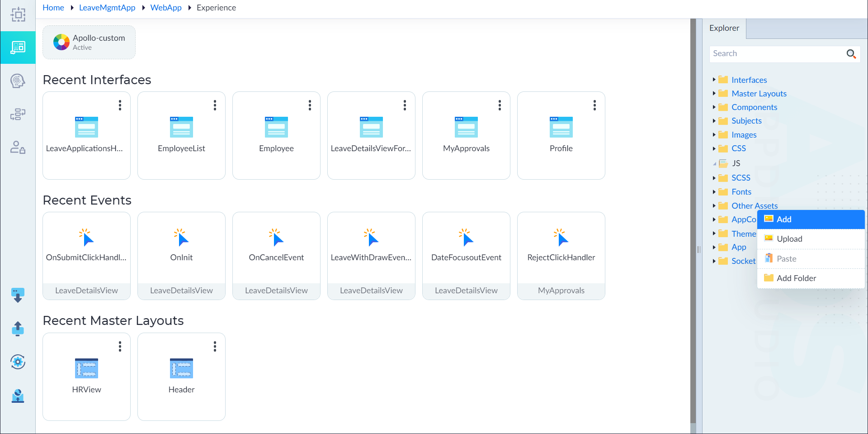Viewport: 868px width, 434px height.
Task: Select the Theme folder in Explorer
Action: 744,234
